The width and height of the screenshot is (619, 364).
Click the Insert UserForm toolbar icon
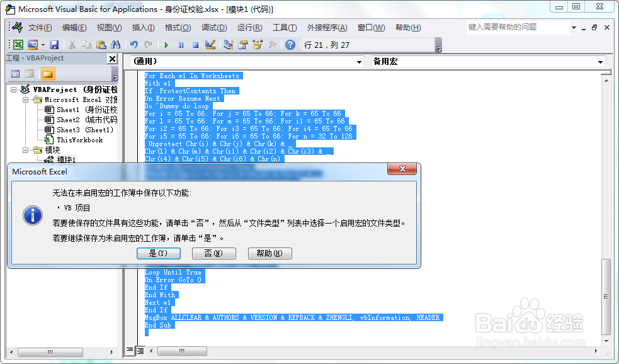click(x=33, y=45)
